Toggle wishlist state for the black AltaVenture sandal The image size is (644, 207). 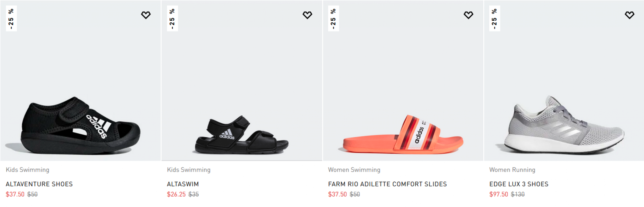click(x=146, y=14)
